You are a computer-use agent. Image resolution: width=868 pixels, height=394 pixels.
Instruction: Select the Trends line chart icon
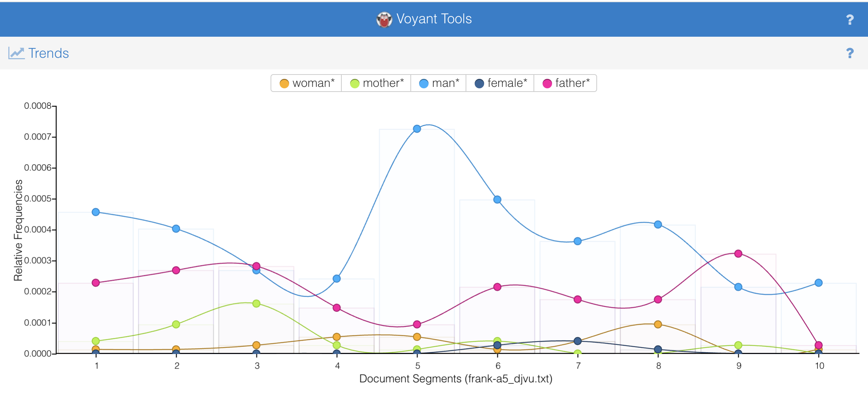click(16, 53)
